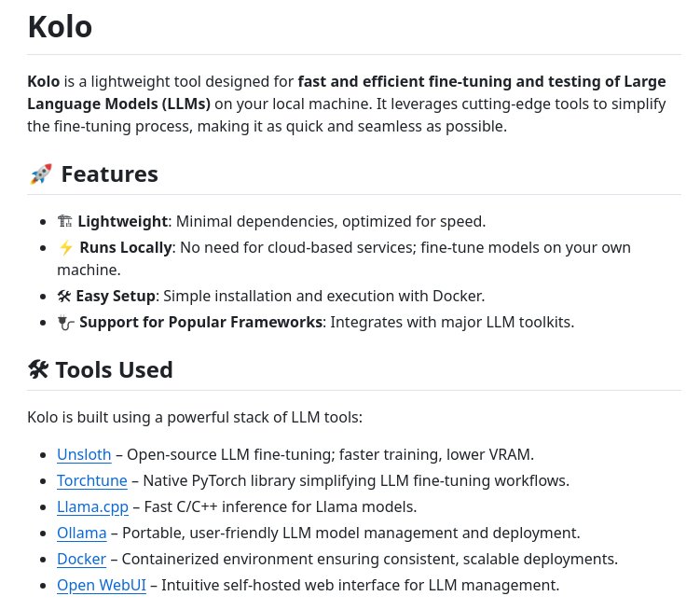The width and height of the screenshot is (700, 610).
Task: Visit the Ollama link
Action: (x=82, y=533)
